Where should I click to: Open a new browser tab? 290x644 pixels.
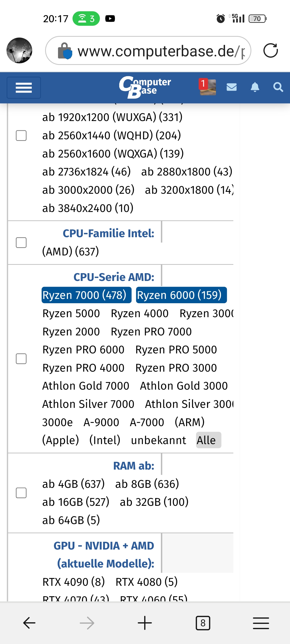pos(145,623)
